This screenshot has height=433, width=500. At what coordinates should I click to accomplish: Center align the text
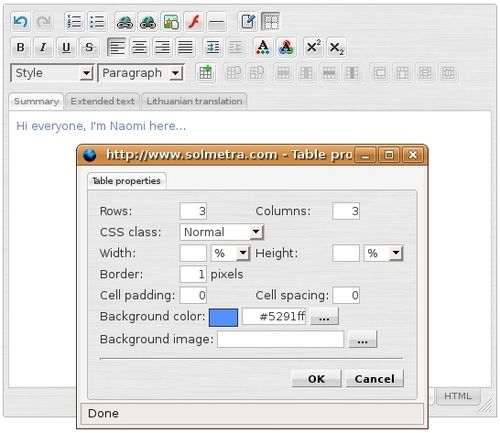(x=140, y=47)
